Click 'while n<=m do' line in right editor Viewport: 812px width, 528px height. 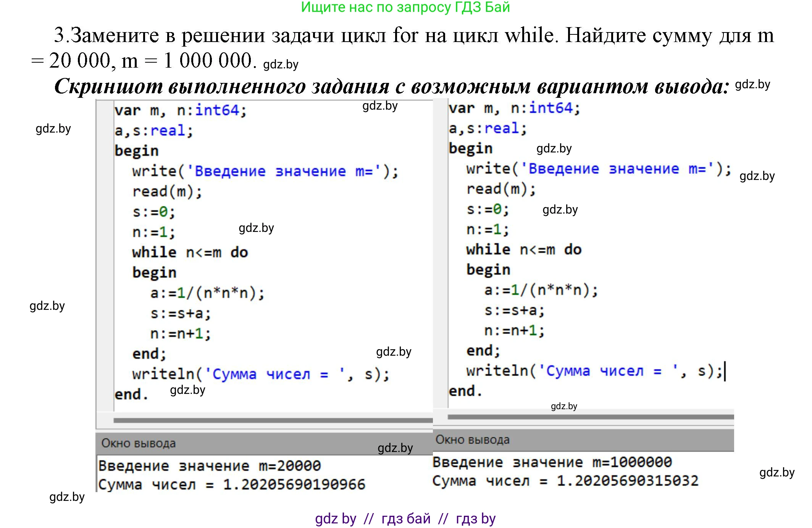[524, 249]
